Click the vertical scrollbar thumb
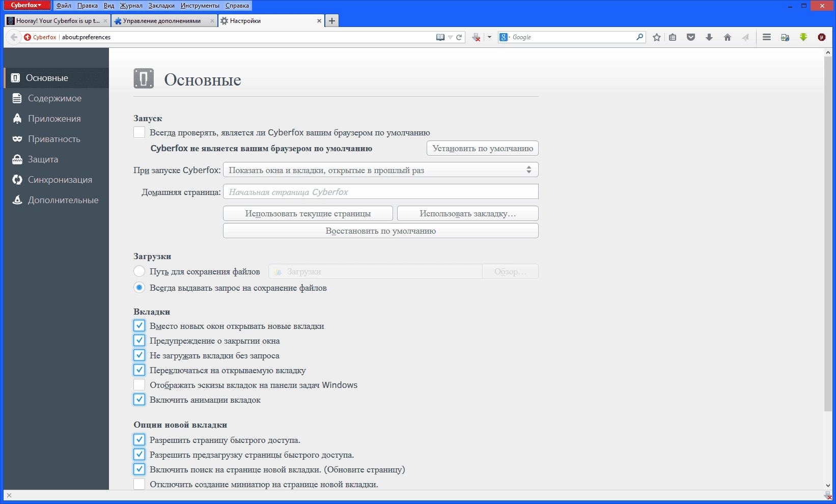The width and height of the screenshot is (836, 504). 828,234
